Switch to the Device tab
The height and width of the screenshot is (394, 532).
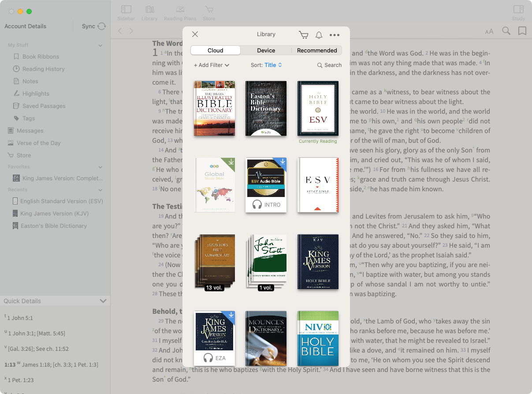266,50
